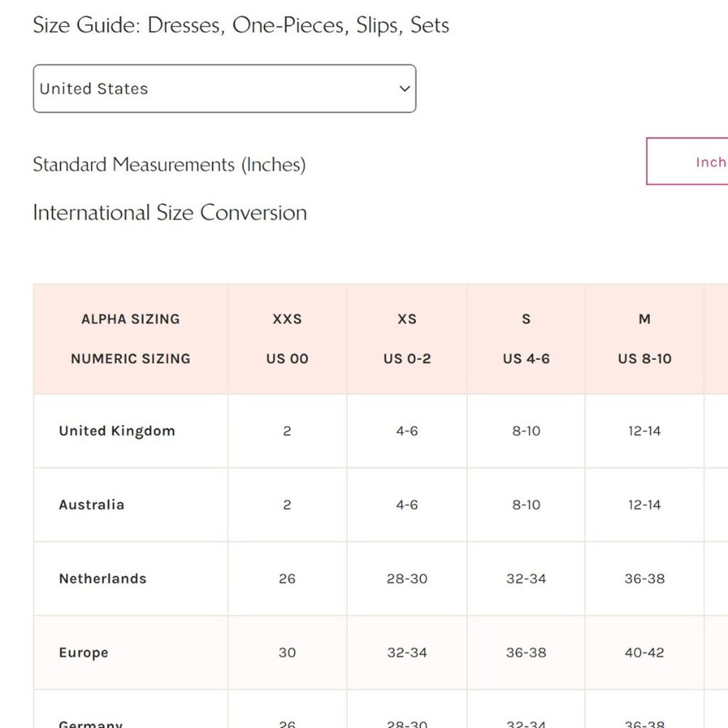The image size is (728, 728).
Task: Select the Europe row label
Action: (84, 652)
